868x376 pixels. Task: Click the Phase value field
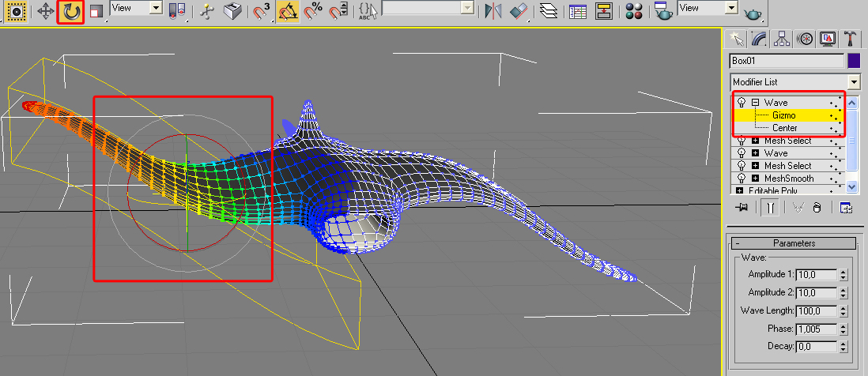point(817,329)
